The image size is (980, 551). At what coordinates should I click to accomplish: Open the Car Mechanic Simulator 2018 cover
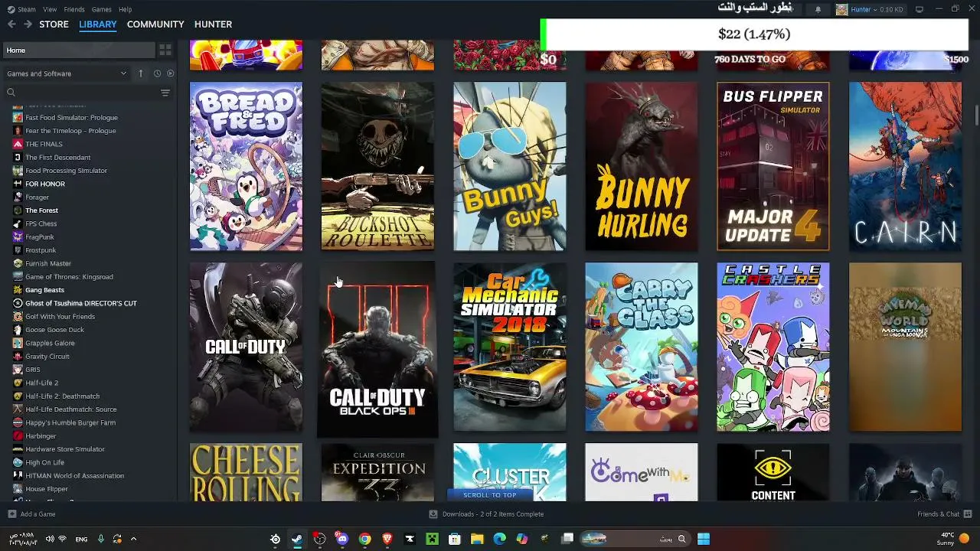click(510, 347)
